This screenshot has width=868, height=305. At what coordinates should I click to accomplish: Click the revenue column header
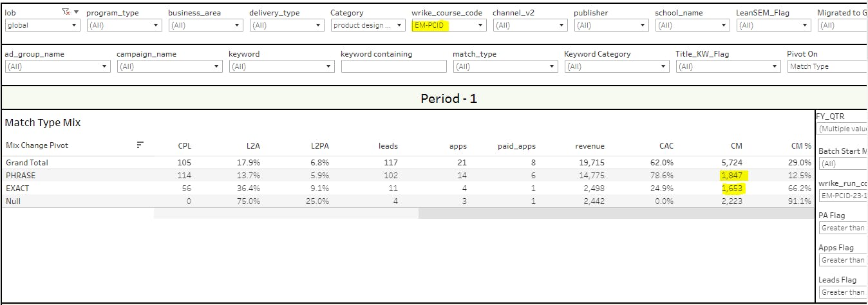590,146
